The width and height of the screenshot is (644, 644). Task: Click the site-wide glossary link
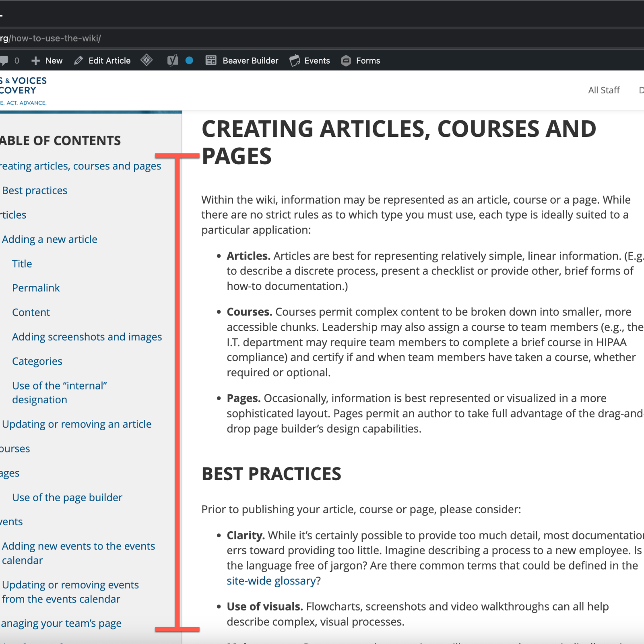click(x=271, y=581)
